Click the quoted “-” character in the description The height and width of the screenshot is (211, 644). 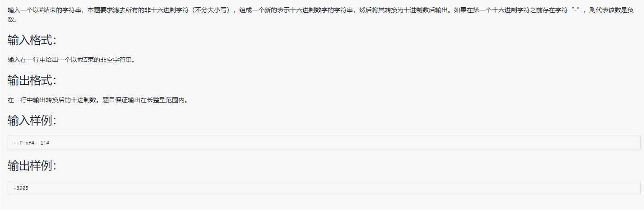click(x=575, y=10)
